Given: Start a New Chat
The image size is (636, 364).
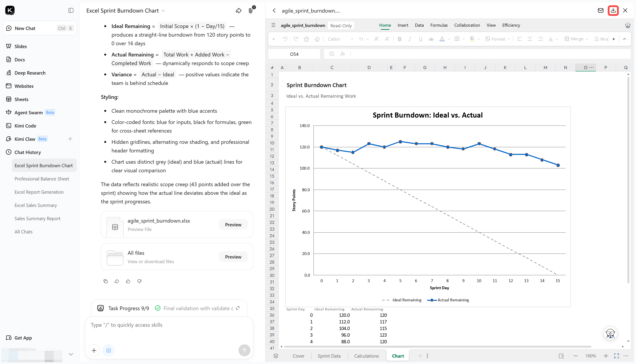Looking at the screenshot, I should (40, 28).
